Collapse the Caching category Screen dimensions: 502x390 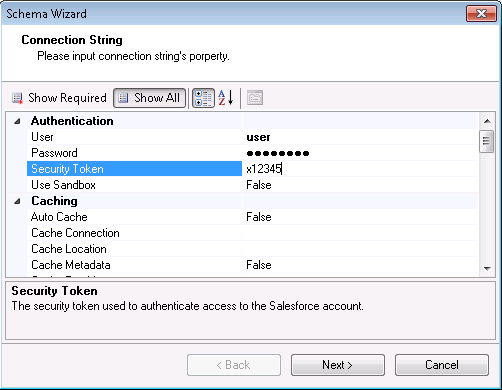tap(17, 201)
